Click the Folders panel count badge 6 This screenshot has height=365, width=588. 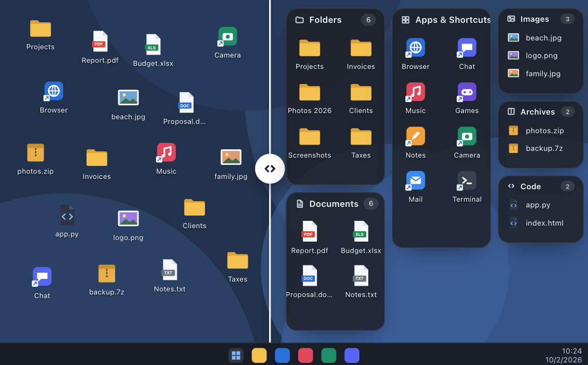(x=368, y=20)
